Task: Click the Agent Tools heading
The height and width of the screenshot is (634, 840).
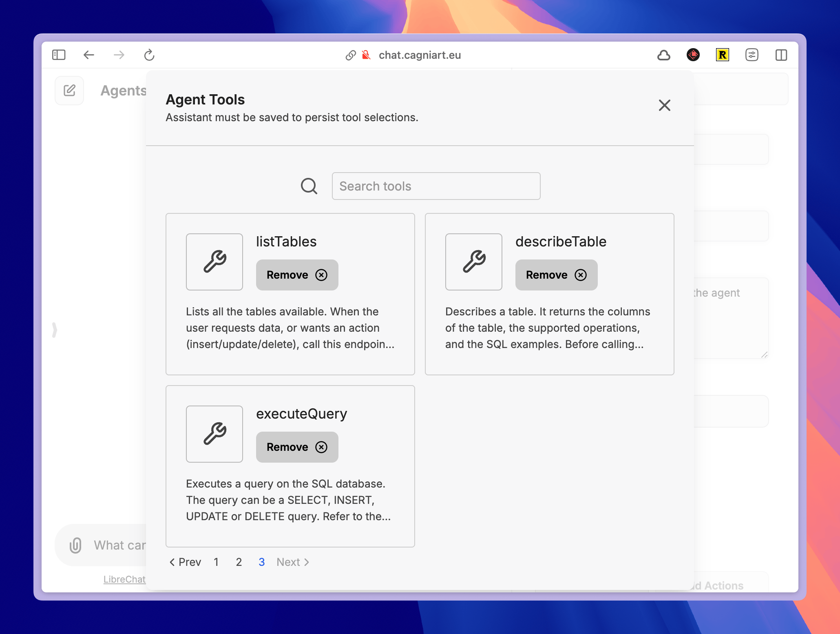Action: pyautogui.click(x=205, y=100)
